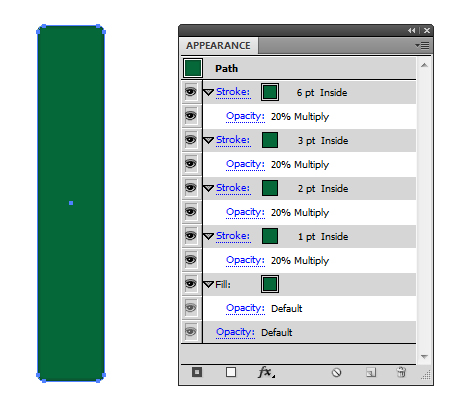The height and width of the screenshot is (417, 451).
Task: Collapse the 3 pt Inside stroke triangle
Action: pos(209,140)
